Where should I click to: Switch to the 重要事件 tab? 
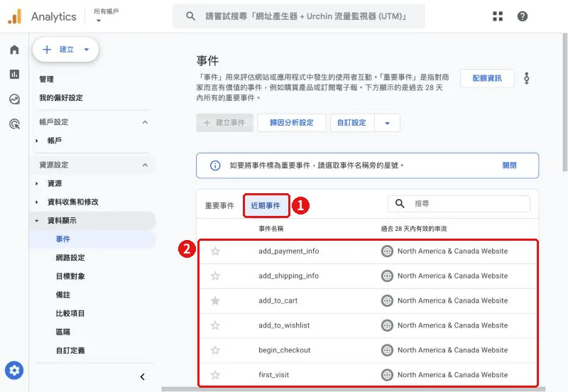pyautogui.click(x=219, y=206)
